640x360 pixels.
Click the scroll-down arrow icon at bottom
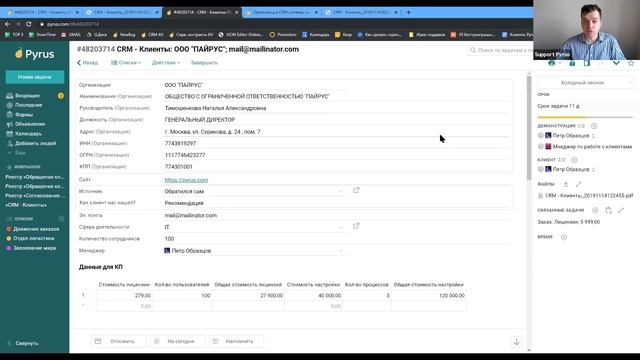[516, 342]
